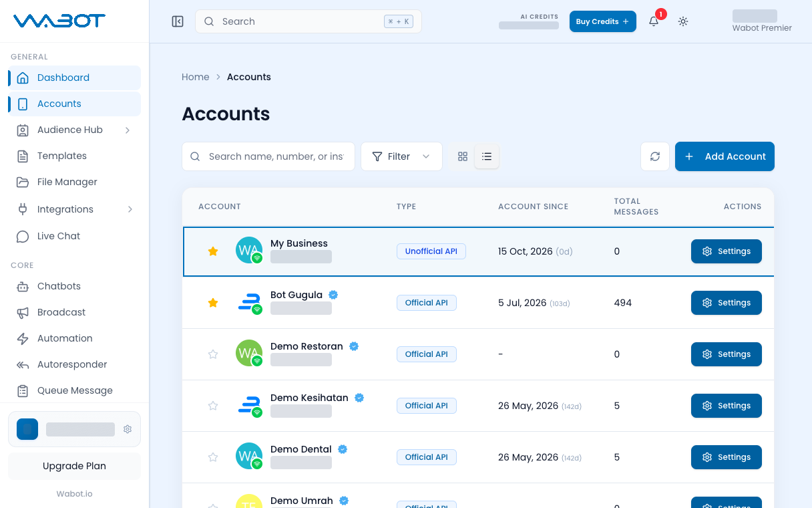Open Settings for Bot Gugula
This screenshot has width=812, height=508.
(x=727, y=303)
